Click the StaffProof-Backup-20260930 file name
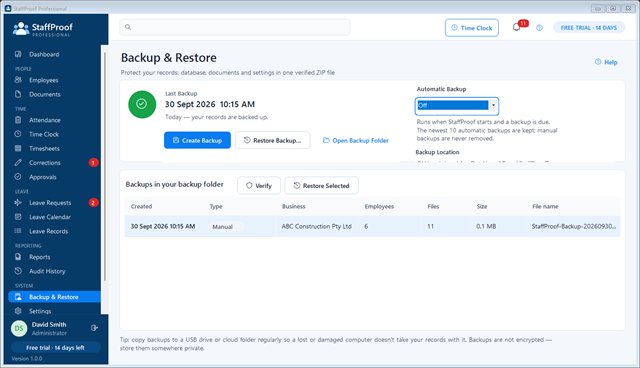 (x=574, y=226)
